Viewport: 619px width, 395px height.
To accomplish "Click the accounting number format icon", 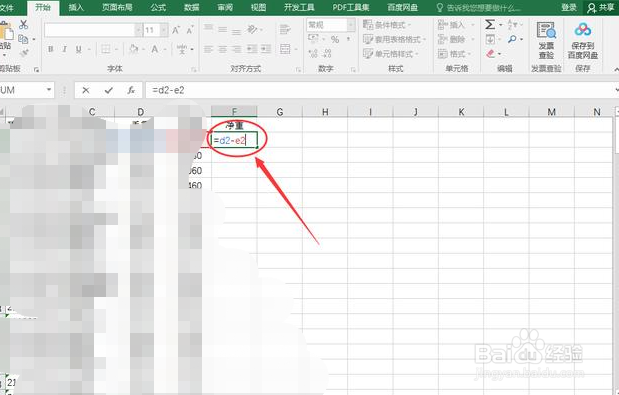I will coord(313,39).
